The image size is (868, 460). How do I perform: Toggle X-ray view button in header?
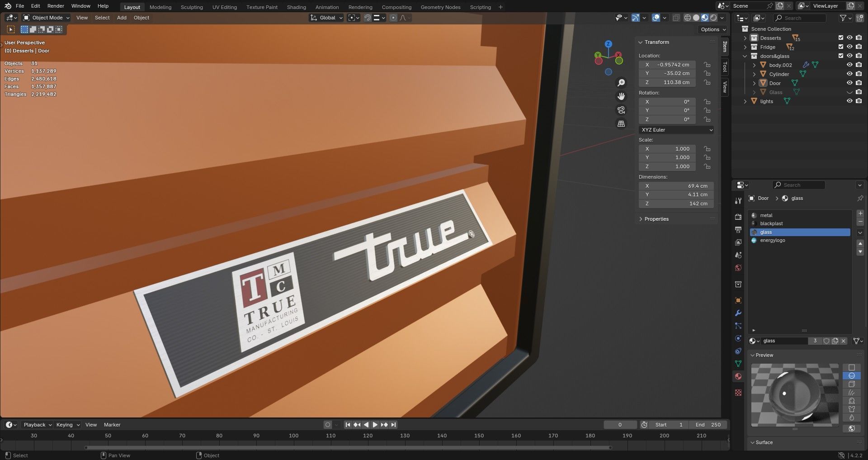(676, 18)
